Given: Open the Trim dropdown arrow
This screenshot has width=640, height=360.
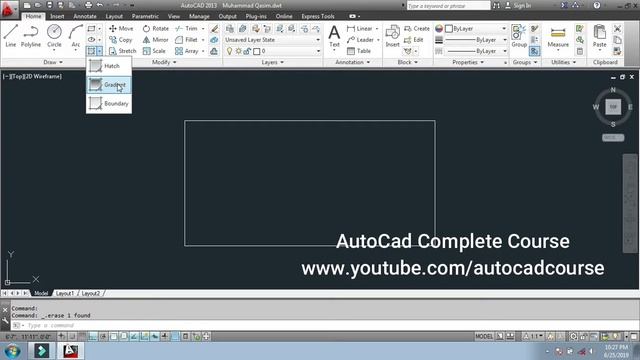Looking at the screenshot, I should [x=203, y=29].
